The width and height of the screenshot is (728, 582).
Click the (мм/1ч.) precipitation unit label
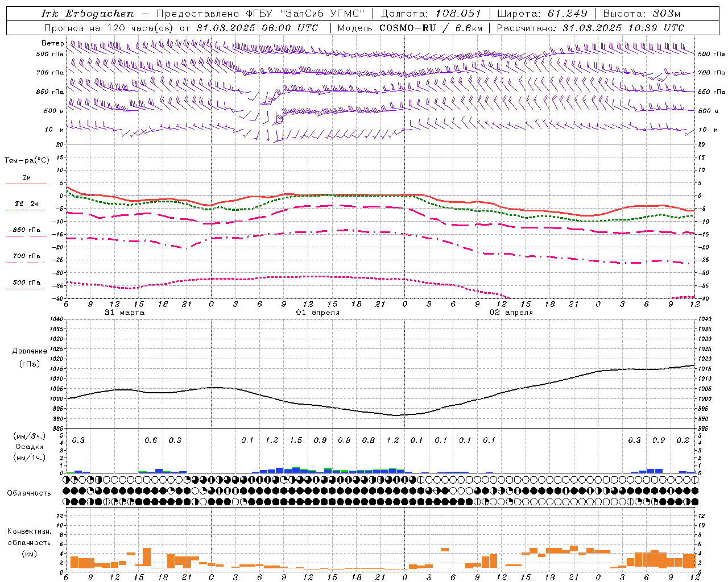tap(30, 458)
